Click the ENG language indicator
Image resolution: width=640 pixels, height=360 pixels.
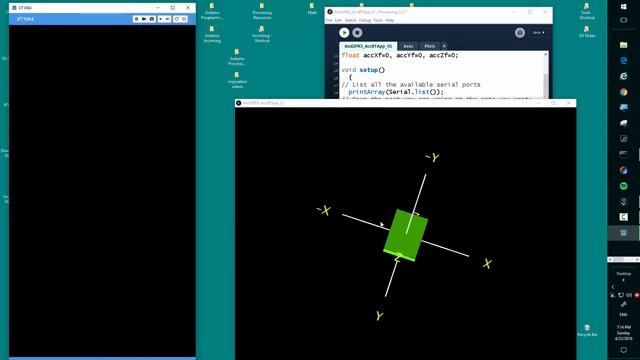click(x=623, y=315)
